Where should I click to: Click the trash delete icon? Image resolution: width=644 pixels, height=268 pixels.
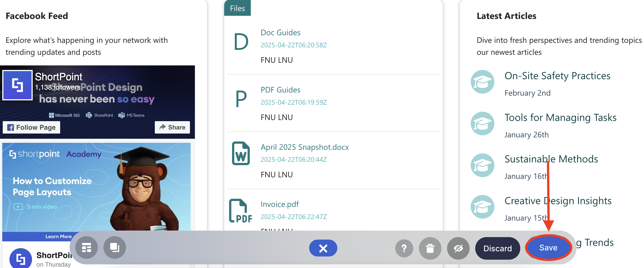tap(430, 248)
